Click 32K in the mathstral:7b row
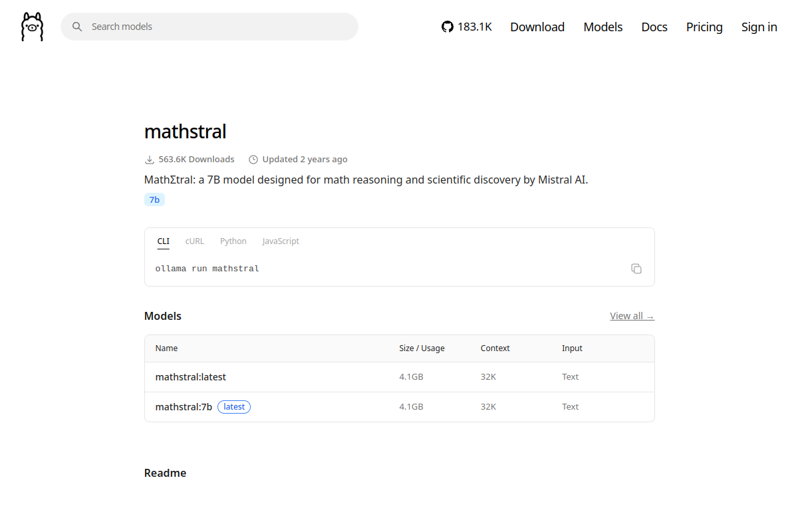 coord(488,407)
